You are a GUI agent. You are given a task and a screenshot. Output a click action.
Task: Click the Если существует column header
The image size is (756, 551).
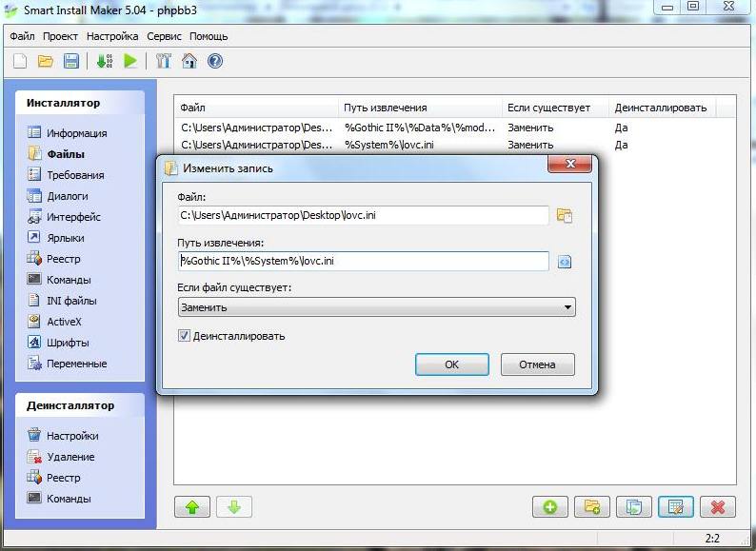click(555, 108)
